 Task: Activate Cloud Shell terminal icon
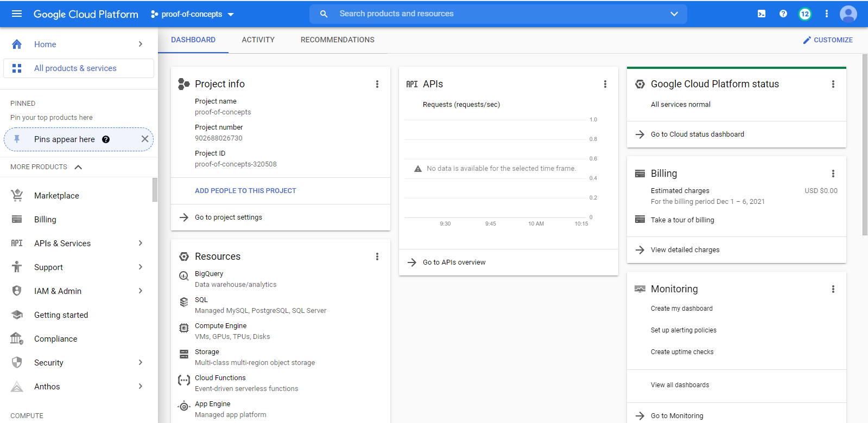click(762, 14)
